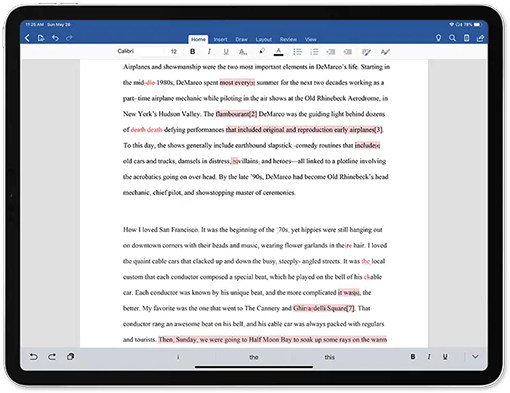Toggle Underline in the ribbon
510x393 pixels.
click(x=226, y=52)
